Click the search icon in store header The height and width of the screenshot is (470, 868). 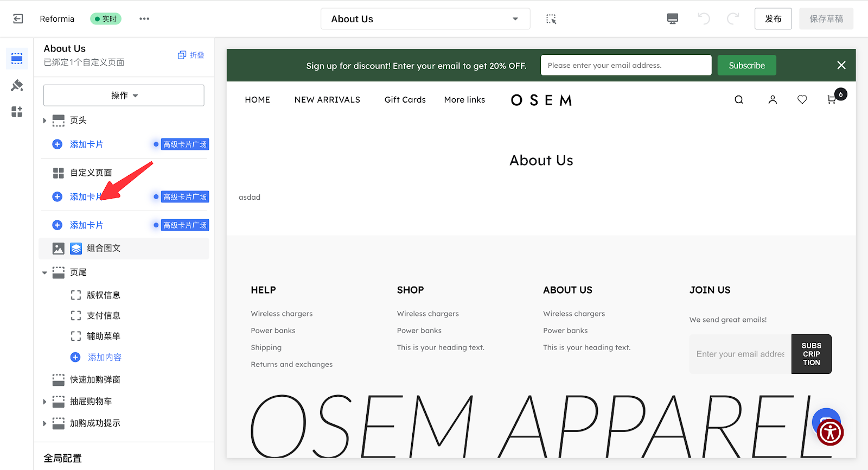coord(739,100)
